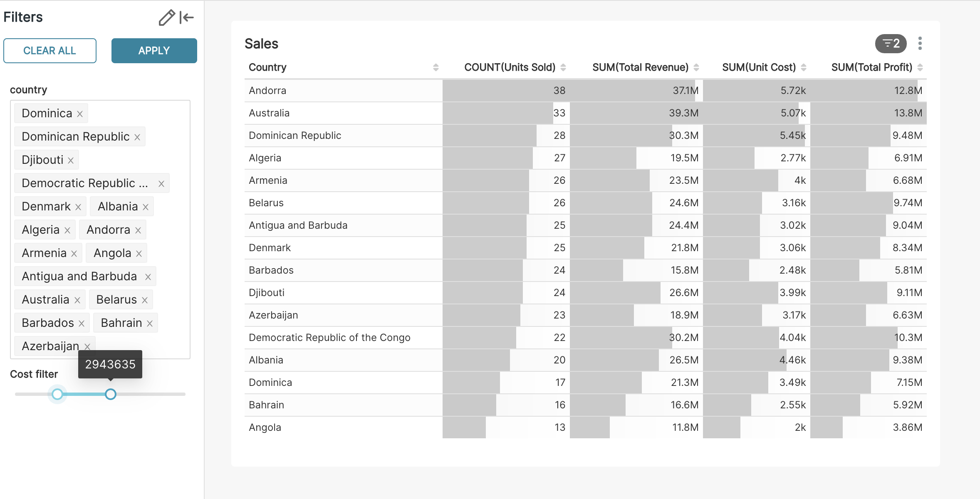Collapse the Filters sidebar panel

186,17
